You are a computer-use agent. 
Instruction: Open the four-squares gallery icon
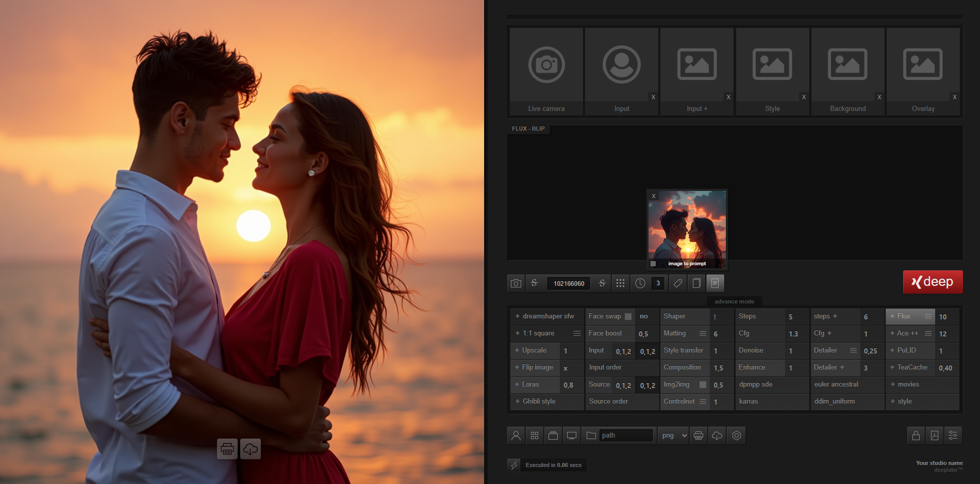535,435
